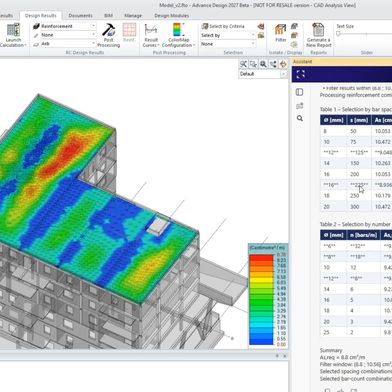Image resolution: width=392 pixels, height=392 pixels.
Task: Click the zoom magnifier in view toolbar
Action: pos(263,64)
